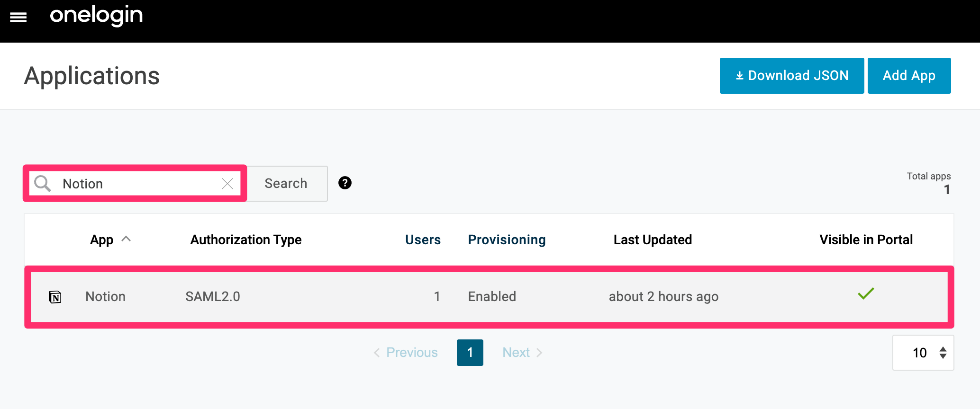The height and width of the screenshot is (409, 980).
Task: Click the SAML2.0 cell
Action: 213,296
